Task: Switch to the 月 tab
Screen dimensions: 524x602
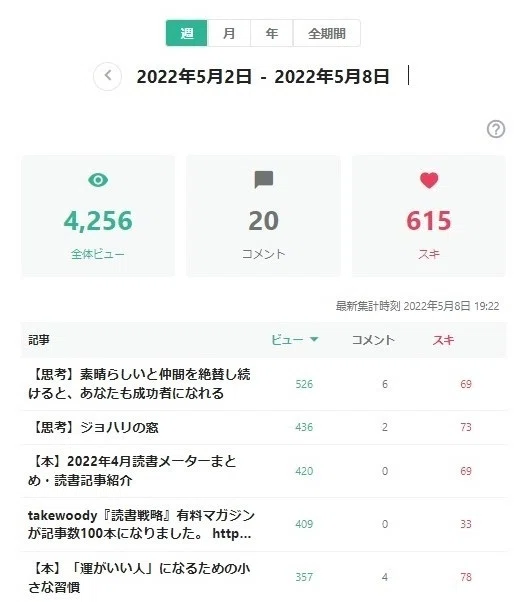Action: [x=229, y=33]
